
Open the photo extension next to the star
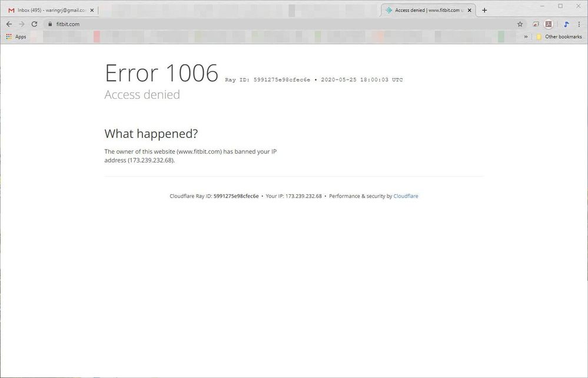tap(536, 24)
